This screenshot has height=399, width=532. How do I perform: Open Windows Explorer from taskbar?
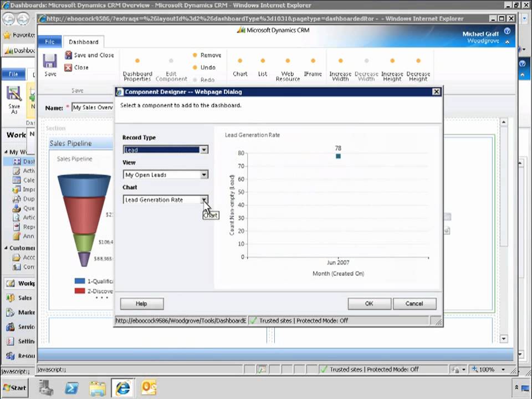pyautogui.click(x=98, y=388)
